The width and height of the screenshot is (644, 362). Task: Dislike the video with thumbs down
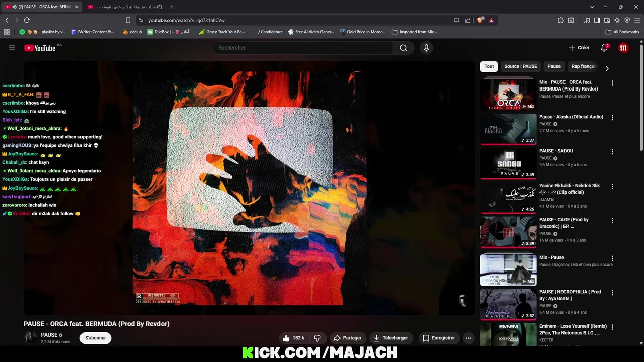[317, 338]
